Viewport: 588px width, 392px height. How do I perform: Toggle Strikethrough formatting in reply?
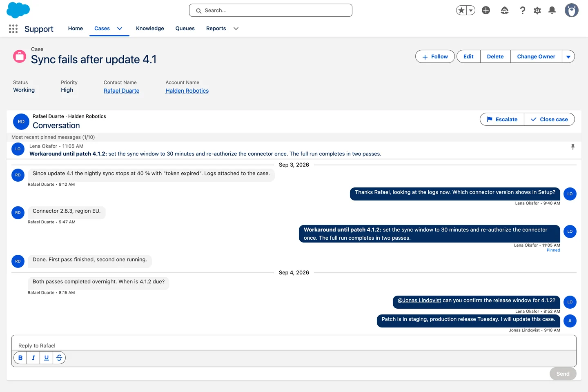(59, 358)
